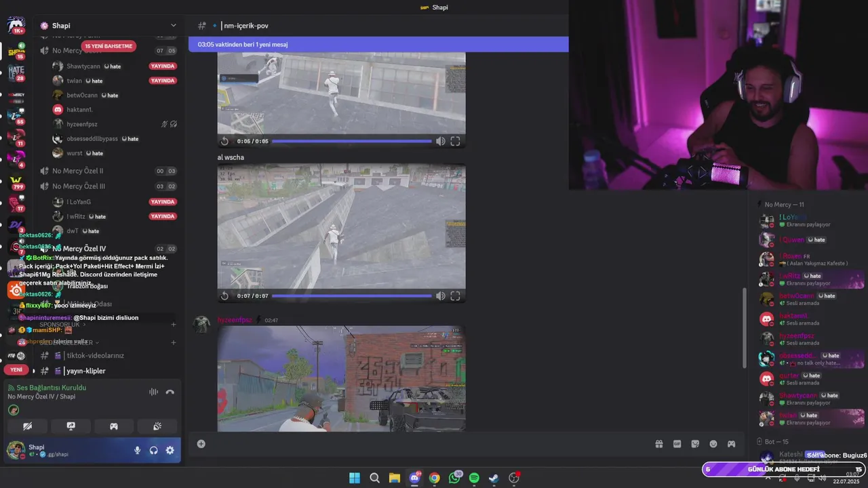Viewport: 868px width, 488px height.
Task: Select member haktann1. in member list
Action: point(811,319)
